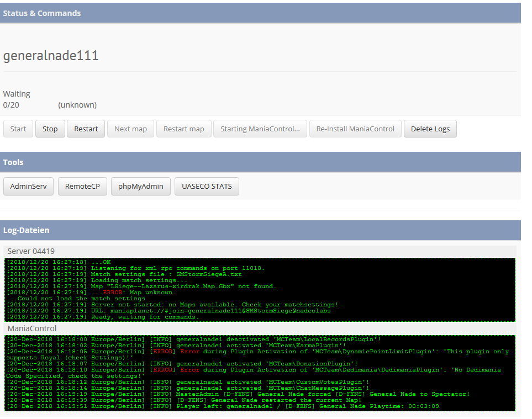This screenshot has height=419, width=532.
Task: Stop the game server
Action: click(x=50, y=129)
